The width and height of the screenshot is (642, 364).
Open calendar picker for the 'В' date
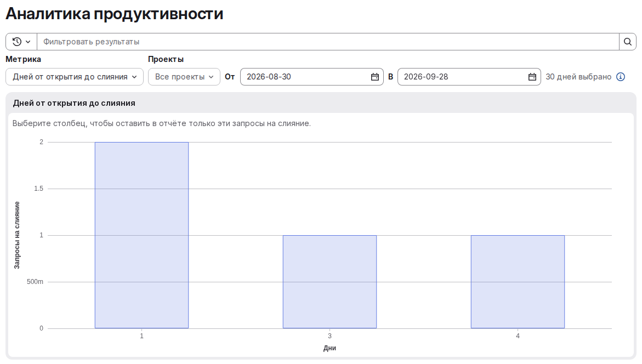click(x=532, y=77)
